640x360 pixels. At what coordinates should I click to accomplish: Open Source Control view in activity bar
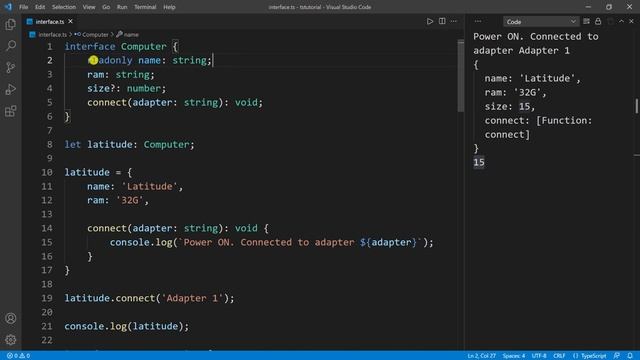[x=11, y=67]
